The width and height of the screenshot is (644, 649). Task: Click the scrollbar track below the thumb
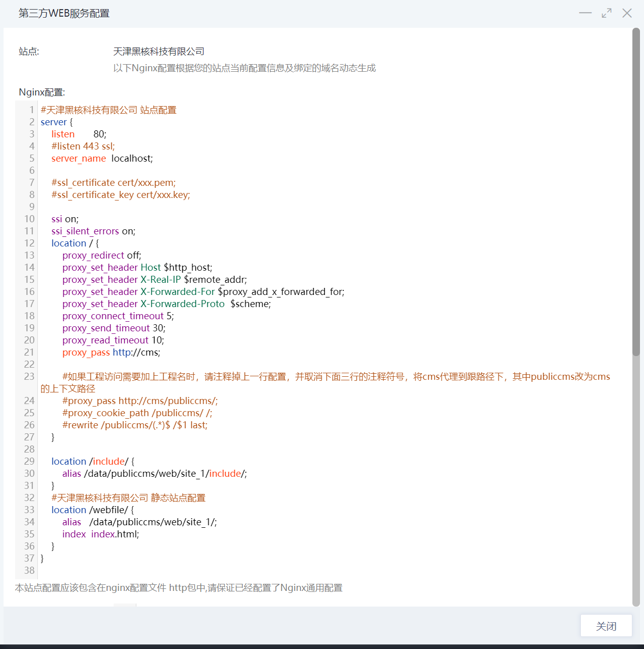click(x=636, y=480)
